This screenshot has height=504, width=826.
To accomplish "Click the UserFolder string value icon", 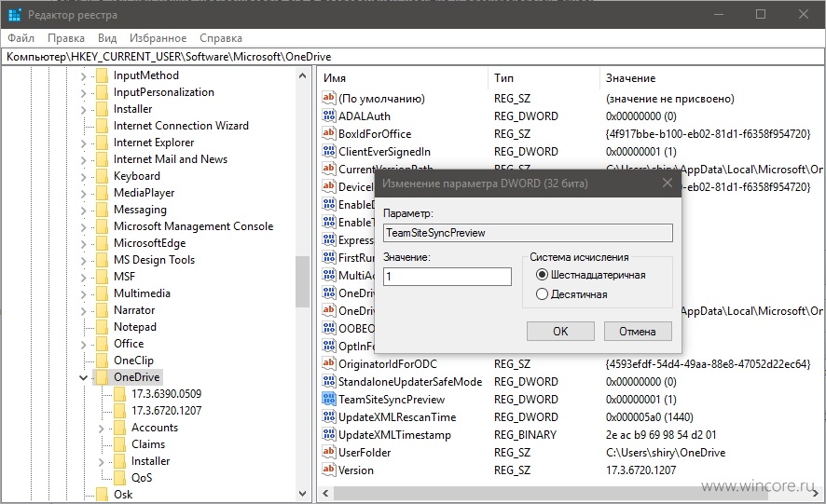I will tap(329, 452).
